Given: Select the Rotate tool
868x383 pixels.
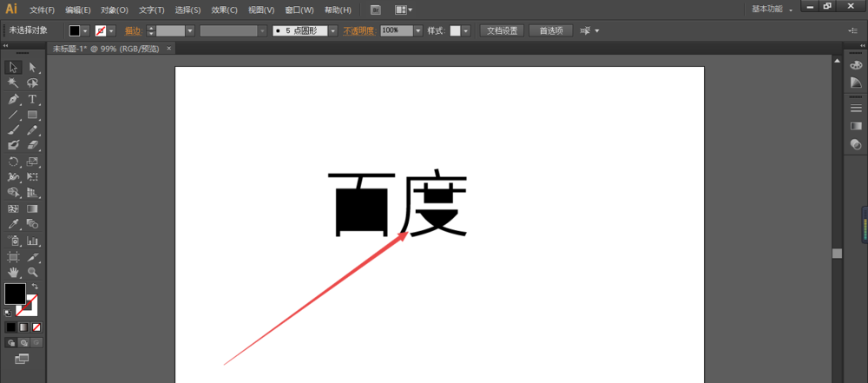Looking at the screenshot, I should (x=13, y=162).
